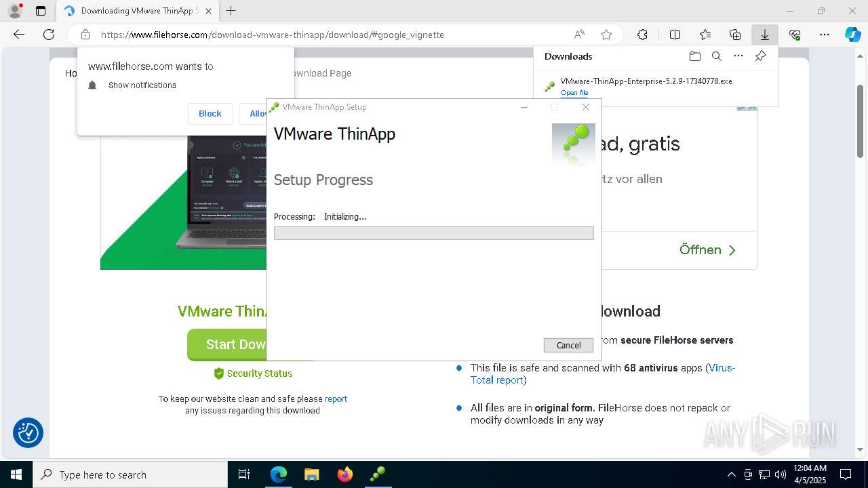Select the VMware-ThinApp-Enterprise exe download entry

click(x=655, y=87)
